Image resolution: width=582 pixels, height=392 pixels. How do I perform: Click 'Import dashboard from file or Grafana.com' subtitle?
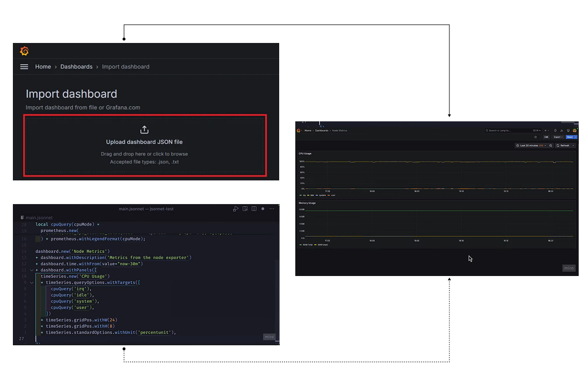[x=83, y=107]
